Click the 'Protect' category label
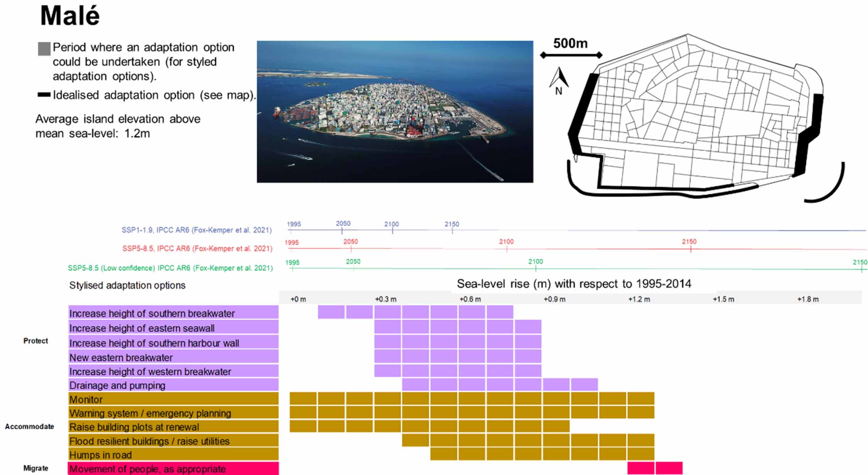 [35, 341]
